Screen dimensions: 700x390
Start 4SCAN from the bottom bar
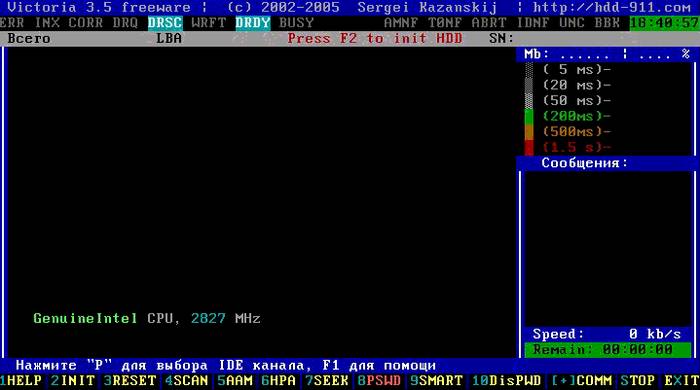(187, 381)
